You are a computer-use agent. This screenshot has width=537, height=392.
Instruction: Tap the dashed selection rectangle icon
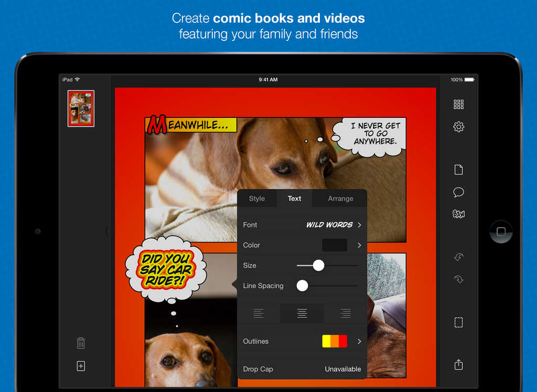458,322
